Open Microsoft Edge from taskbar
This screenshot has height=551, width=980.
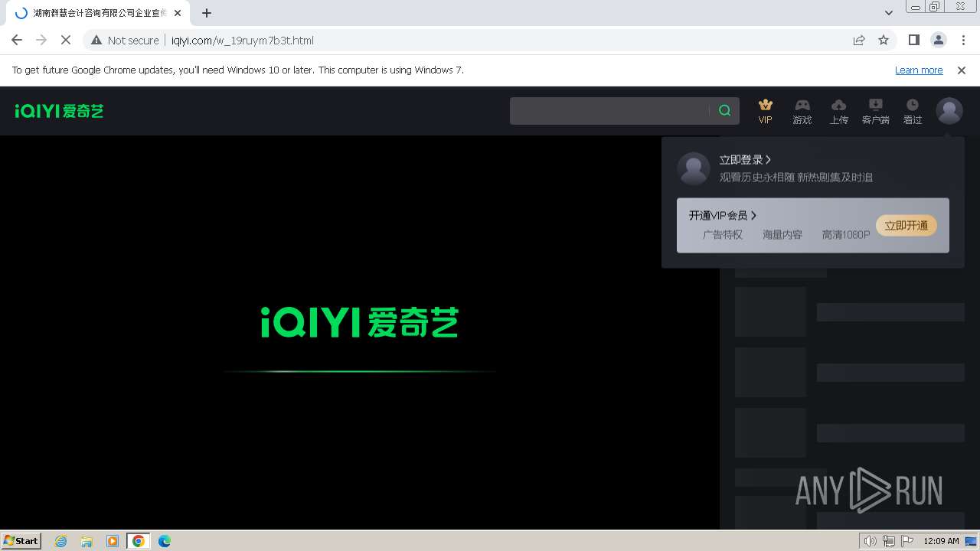coord(165,541)
